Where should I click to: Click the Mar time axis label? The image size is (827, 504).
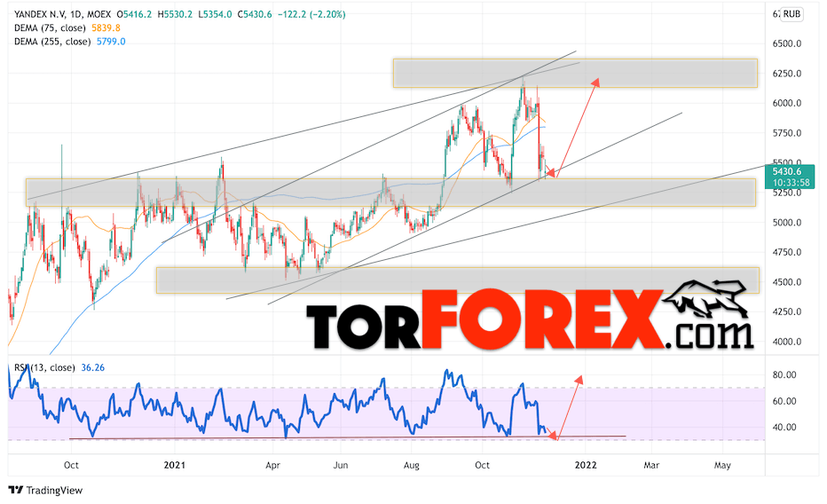(x=652, y=465)
